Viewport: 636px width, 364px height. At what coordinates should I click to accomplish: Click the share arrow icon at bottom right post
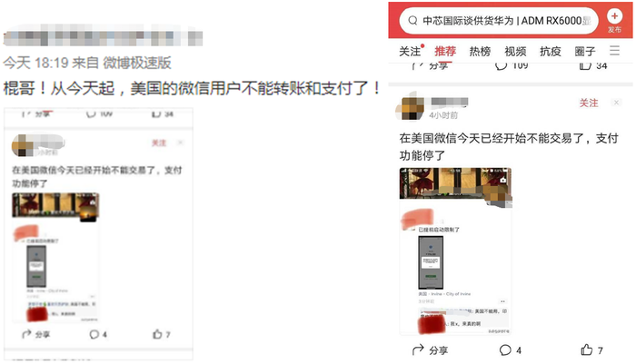(x=418, y=349)
